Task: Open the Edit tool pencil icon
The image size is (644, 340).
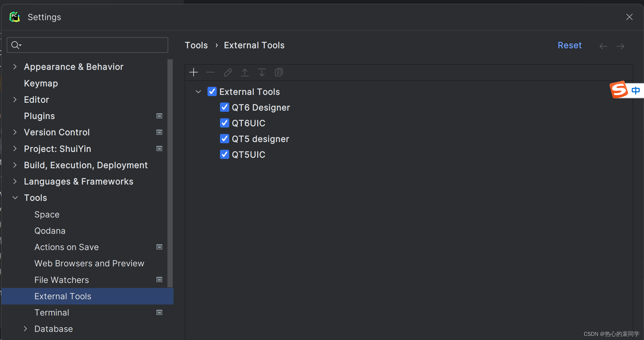Action: pos(228,72)
